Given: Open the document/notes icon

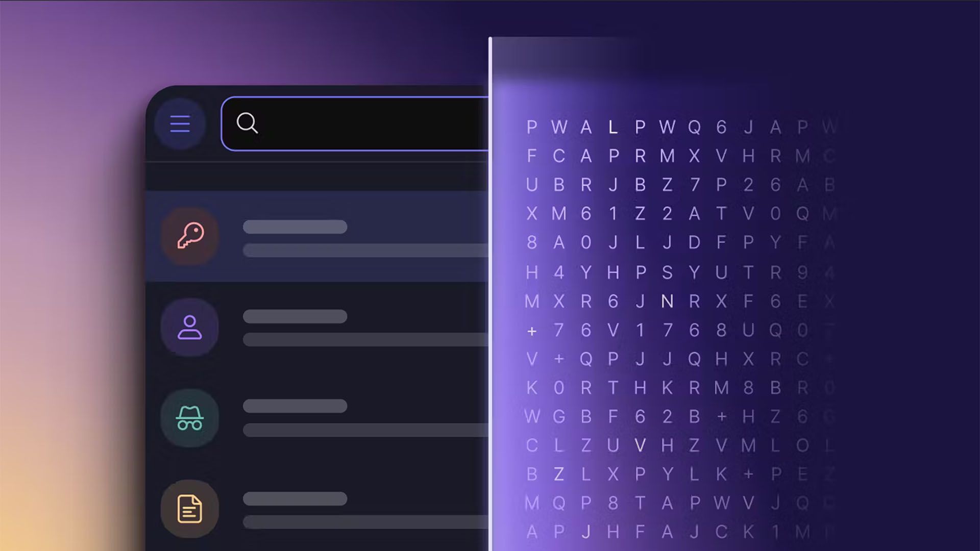Looking at the screenshot, I should (189, 509).
